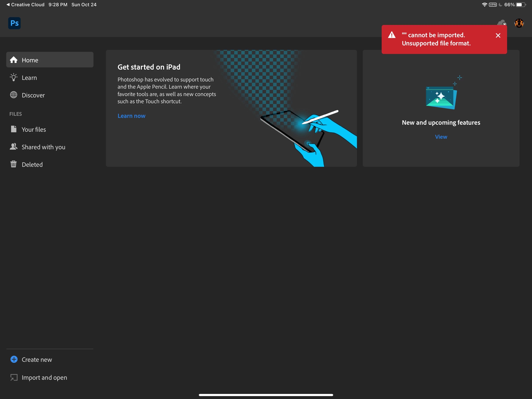This screenshot has height=399, width=532.
Task: Click View under New and upcoming features
Action: click(x=441, y=137)
